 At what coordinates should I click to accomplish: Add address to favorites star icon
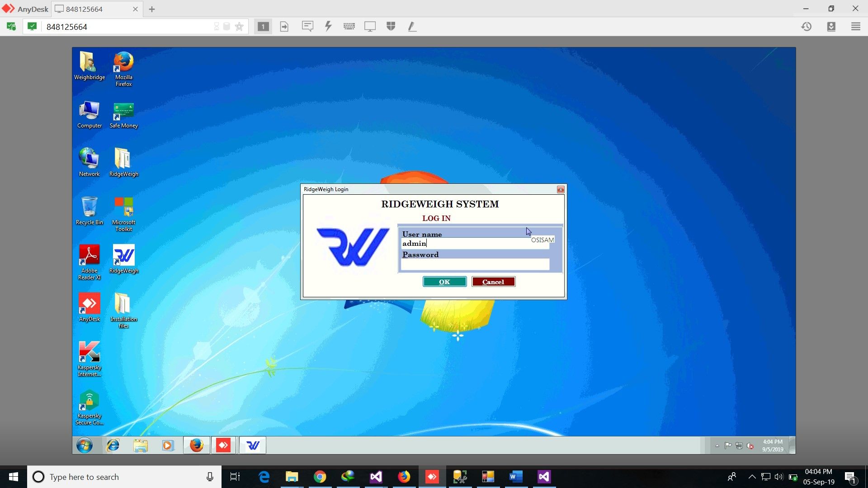click(239, 27)
